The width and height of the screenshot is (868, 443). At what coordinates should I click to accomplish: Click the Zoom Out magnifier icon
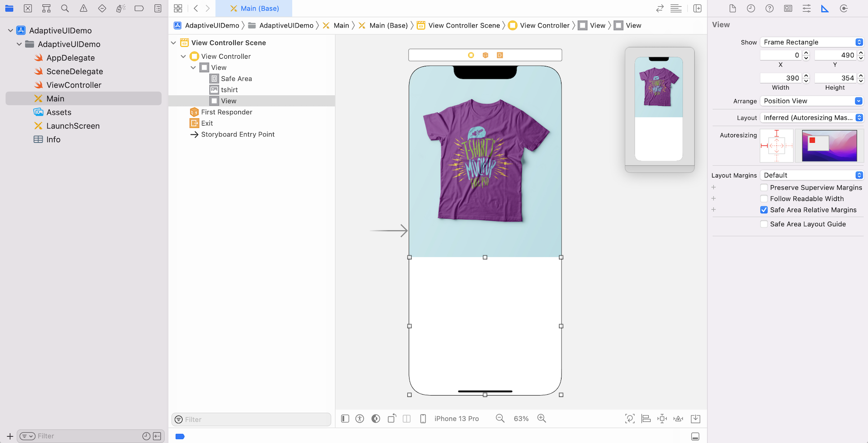pos(500,419)
